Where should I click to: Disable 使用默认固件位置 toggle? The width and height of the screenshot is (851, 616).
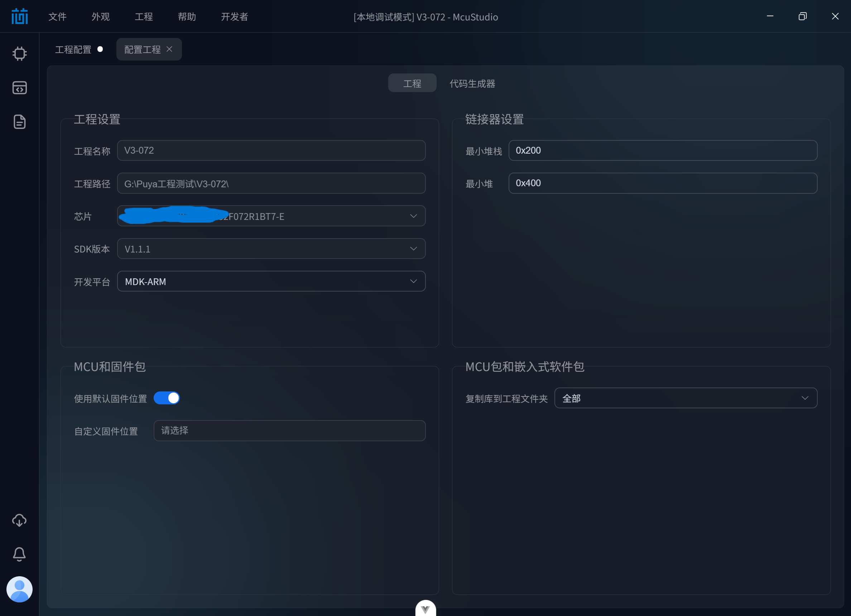pyautogui.click(x=167, y=398)
